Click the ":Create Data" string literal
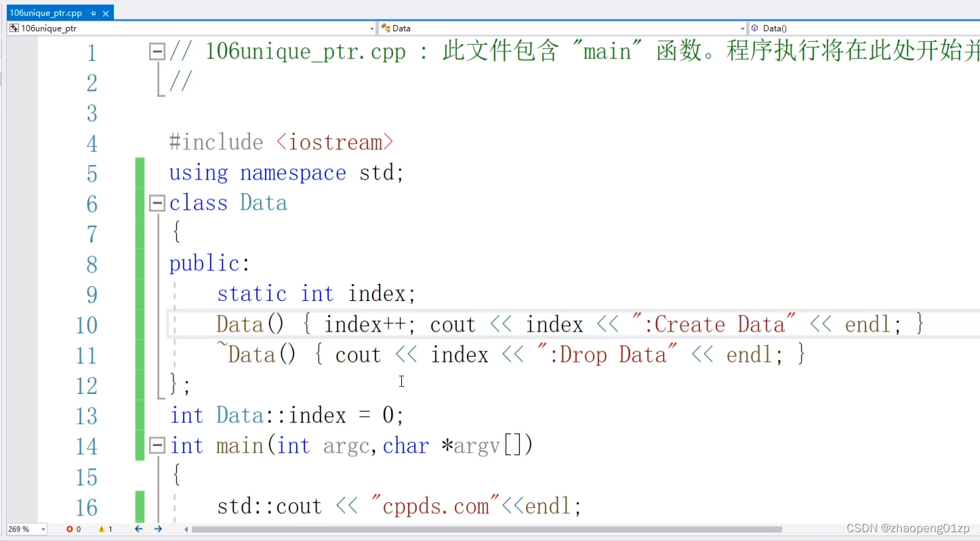This screenshot has width=980, height=541. click(x=713, y=324)
